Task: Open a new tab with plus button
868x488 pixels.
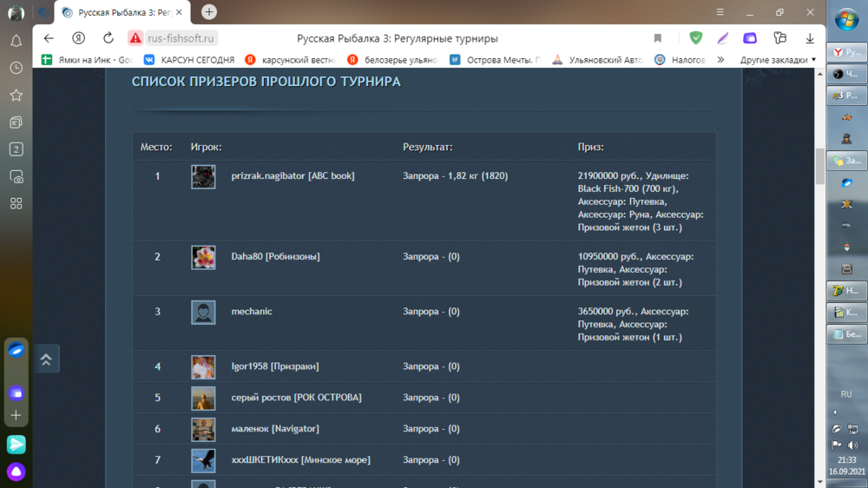Action: (x=208, y=12)
